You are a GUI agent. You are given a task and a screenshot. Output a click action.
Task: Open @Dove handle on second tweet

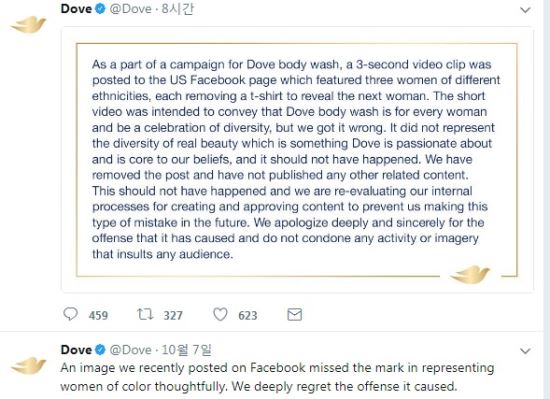point(130,350)
